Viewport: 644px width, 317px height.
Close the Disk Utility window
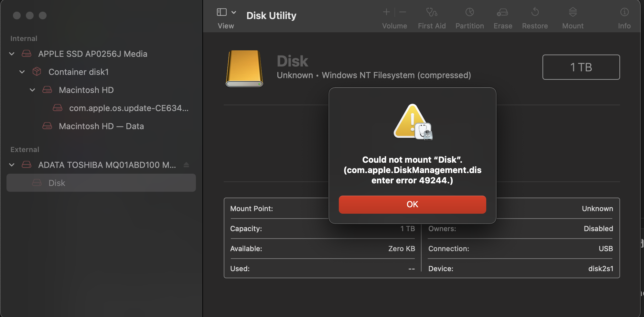[x=17, y=15]
